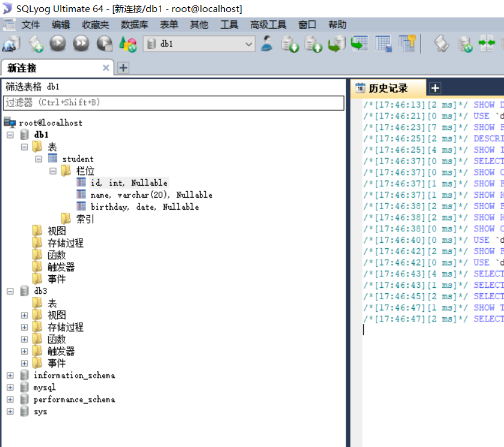Expand the sys database node
Image resolution: width=504 pixels, height=447 pixels.
10,412
